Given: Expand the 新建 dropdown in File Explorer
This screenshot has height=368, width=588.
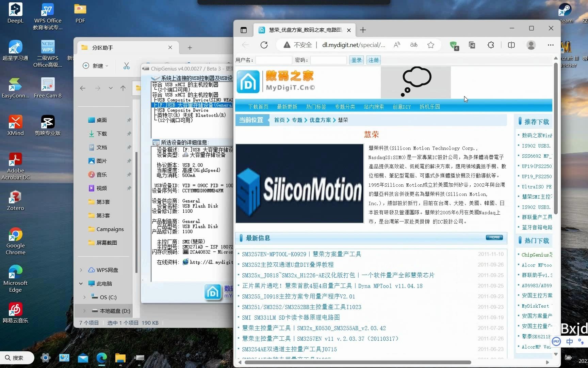Looking at the screenshot, I should click(96, 66).
